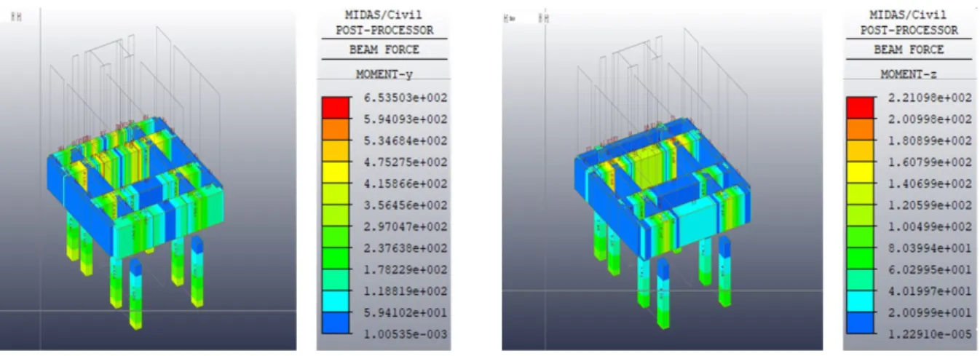The width and height of the screenshot is (980, 356).
Task: Click the cyan swatch in MOMENT-y legend
Action: 336,302
